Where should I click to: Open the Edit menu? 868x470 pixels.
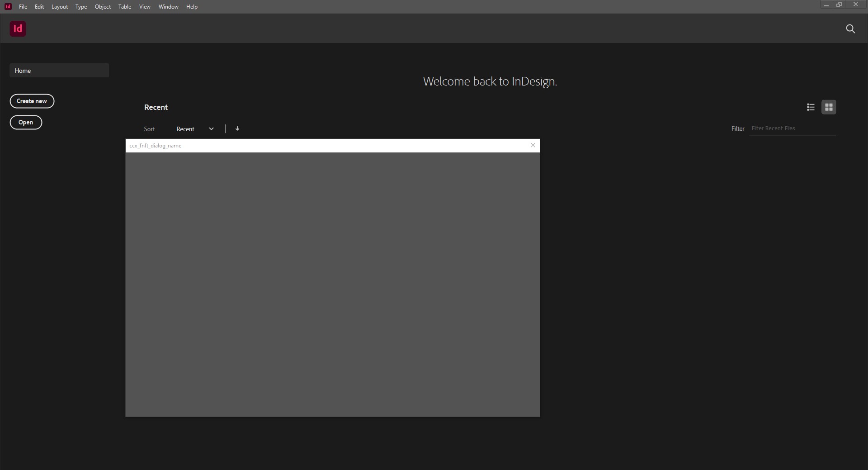pyautogui.click(x=39, y=7)
